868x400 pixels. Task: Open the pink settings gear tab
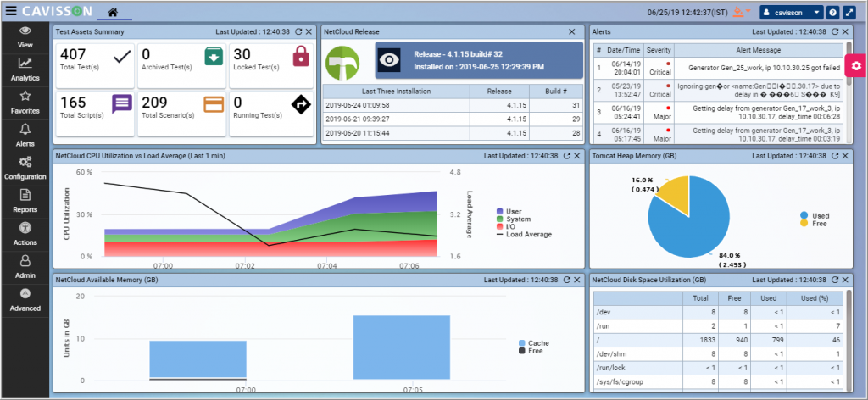(856, 66)
